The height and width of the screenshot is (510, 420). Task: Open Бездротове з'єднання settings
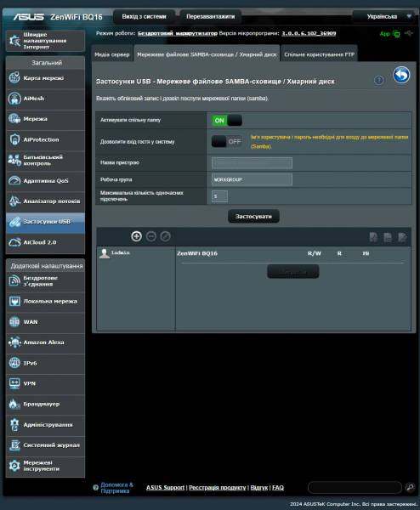pos(45,281)
